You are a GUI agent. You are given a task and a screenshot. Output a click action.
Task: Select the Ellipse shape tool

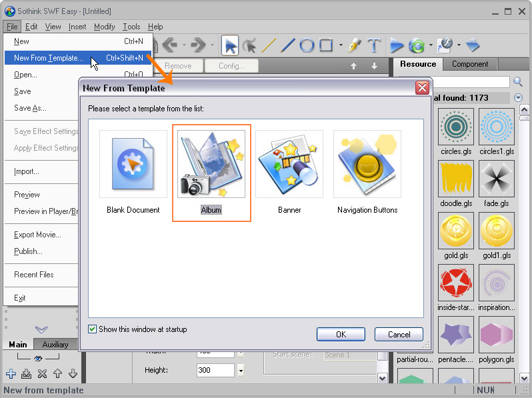pyautogui.click(x=307, y=45)
